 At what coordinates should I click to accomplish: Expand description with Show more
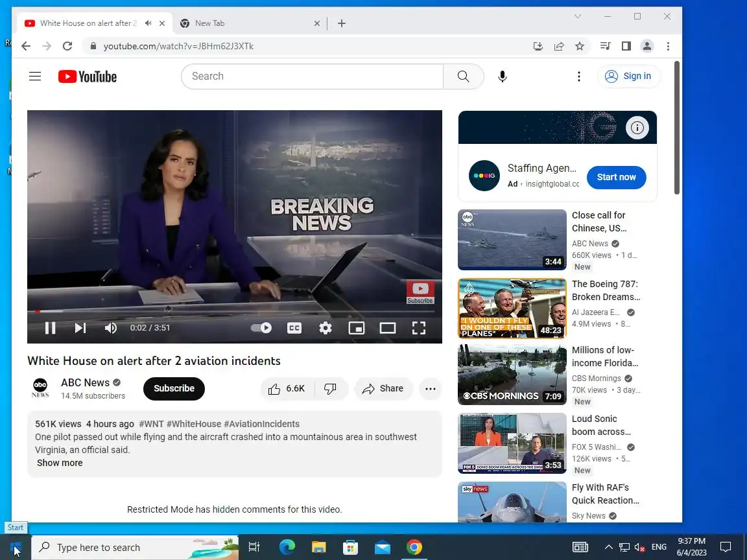tap(60, 463)
